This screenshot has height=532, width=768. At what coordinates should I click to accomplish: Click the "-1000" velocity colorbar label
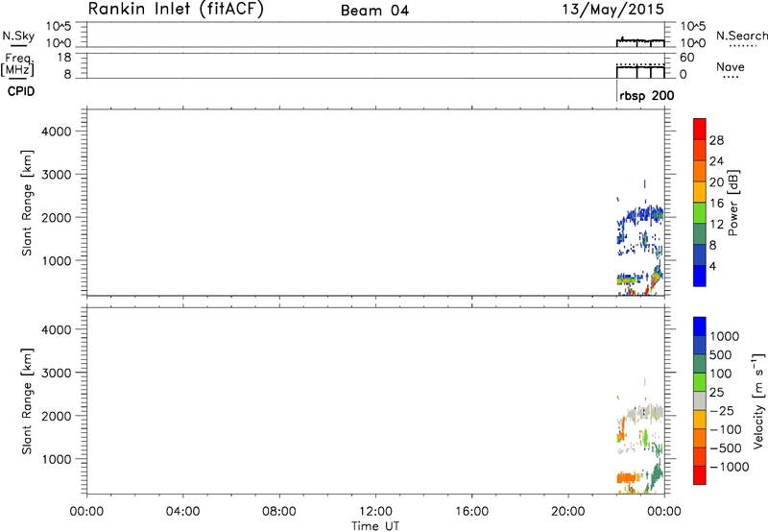pyautogui.click(x=729, y=467)
